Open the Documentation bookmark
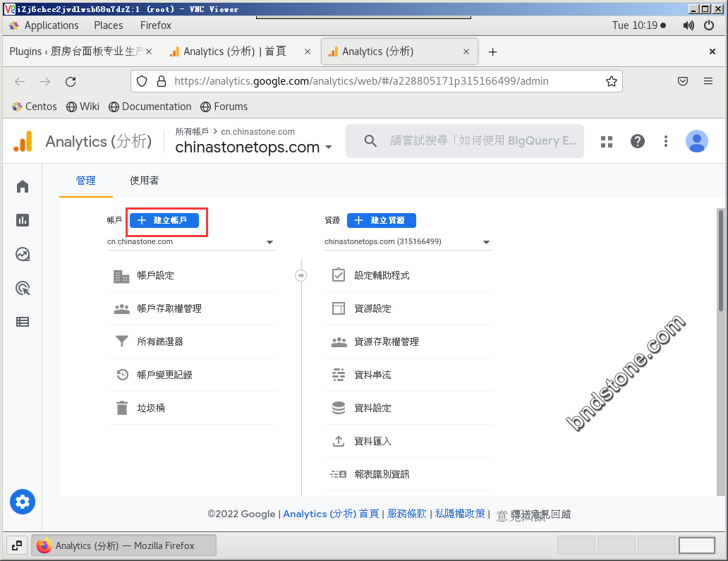Screen dimensions: 728x561 pos(150,107)
